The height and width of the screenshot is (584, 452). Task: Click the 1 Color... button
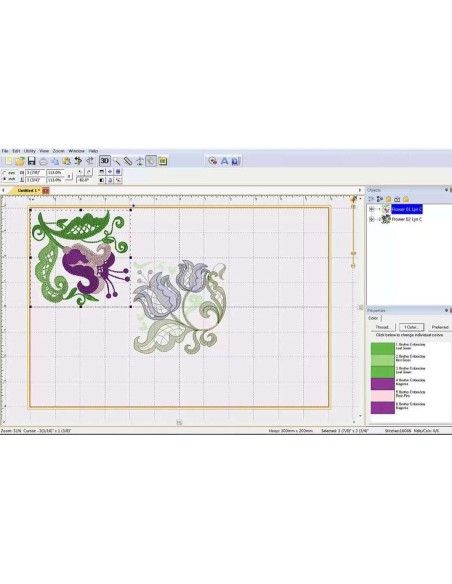(x=411, y=327)
